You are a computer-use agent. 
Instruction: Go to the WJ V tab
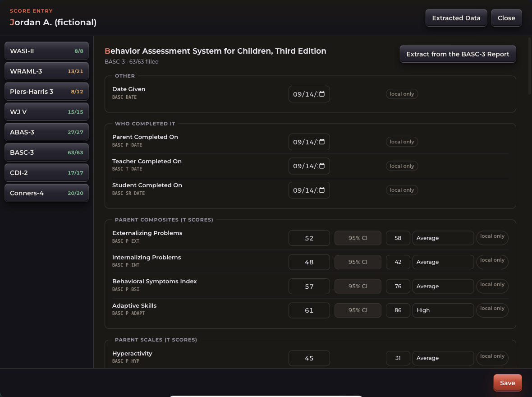tap(46, 112)
